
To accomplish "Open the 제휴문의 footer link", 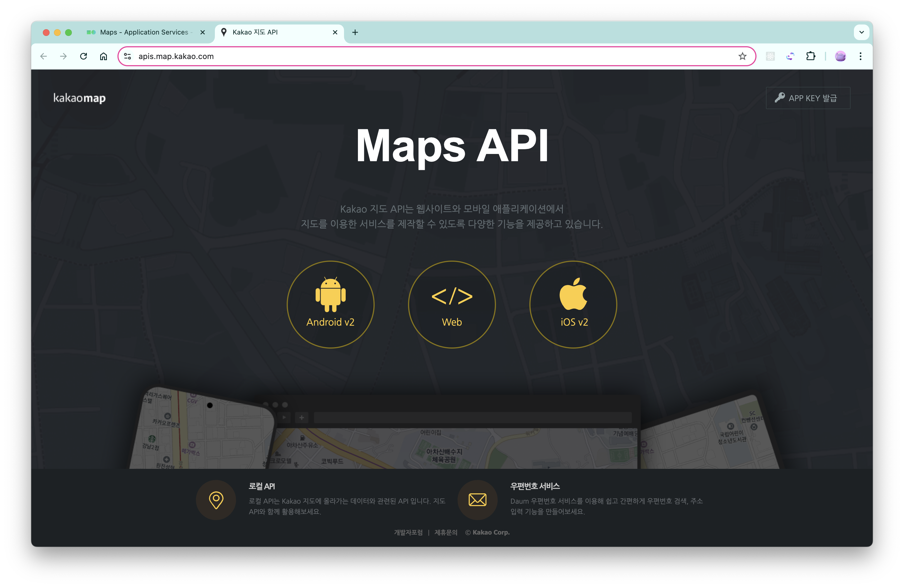I will pos(446,532).
